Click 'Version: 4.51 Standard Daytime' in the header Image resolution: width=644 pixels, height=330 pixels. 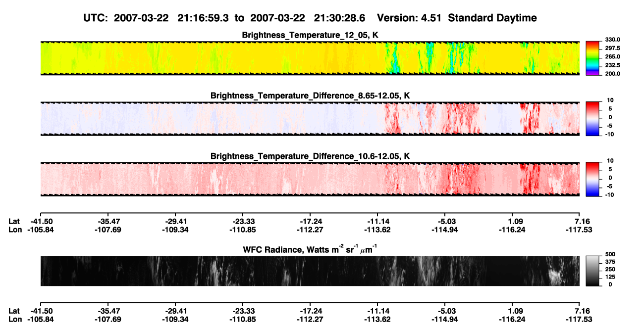click(457, 18)
